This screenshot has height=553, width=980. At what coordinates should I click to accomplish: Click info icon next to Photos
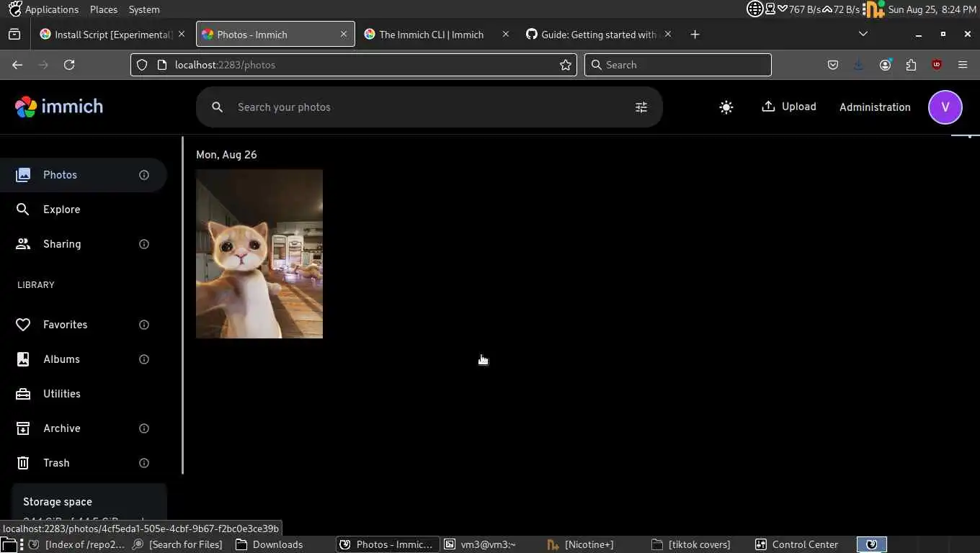point(144,175)
